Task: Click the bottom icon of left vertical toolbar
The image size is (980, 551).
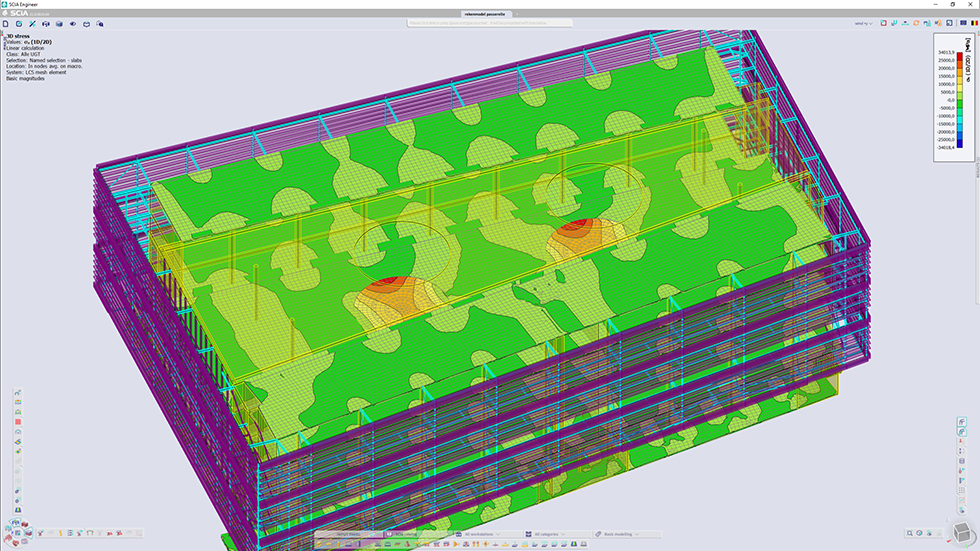Action: [x=18, y=509]
